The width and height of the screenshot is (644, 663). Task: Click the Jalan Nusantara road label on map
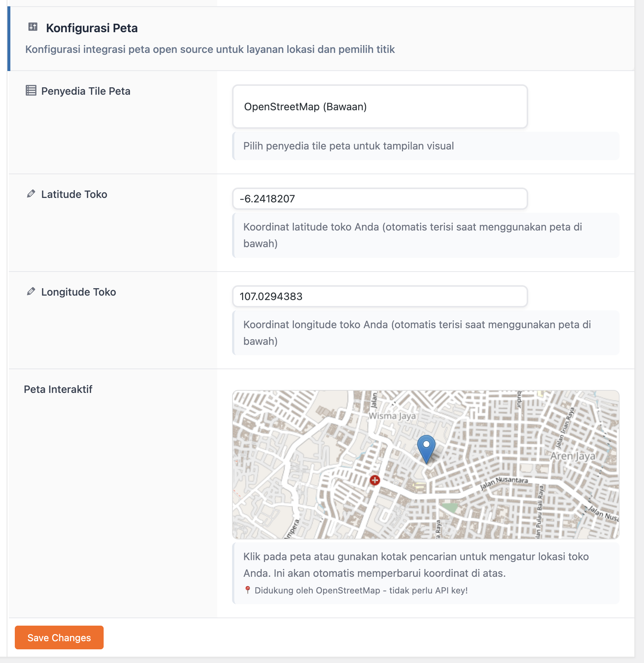pos(504,482)
